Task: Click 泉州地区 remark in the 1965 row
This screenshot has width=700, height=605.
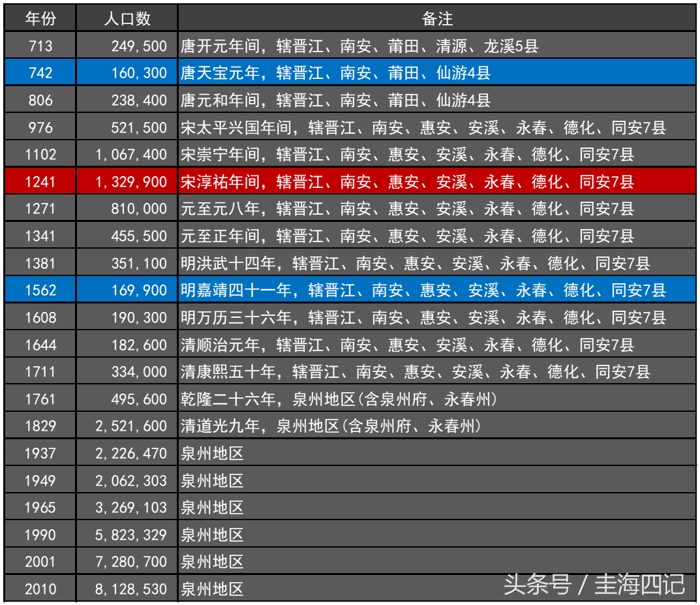Action: pyautogui.click(x=212, y=507)
